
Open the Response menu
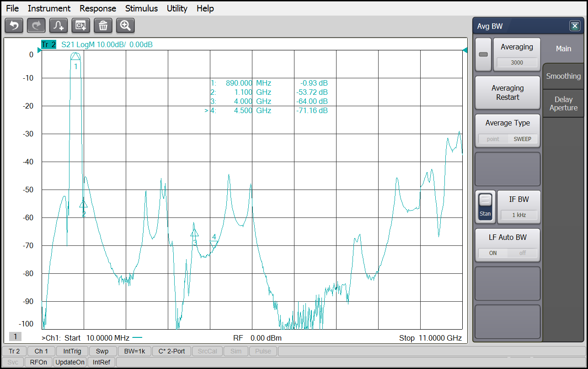coord(97,8)
